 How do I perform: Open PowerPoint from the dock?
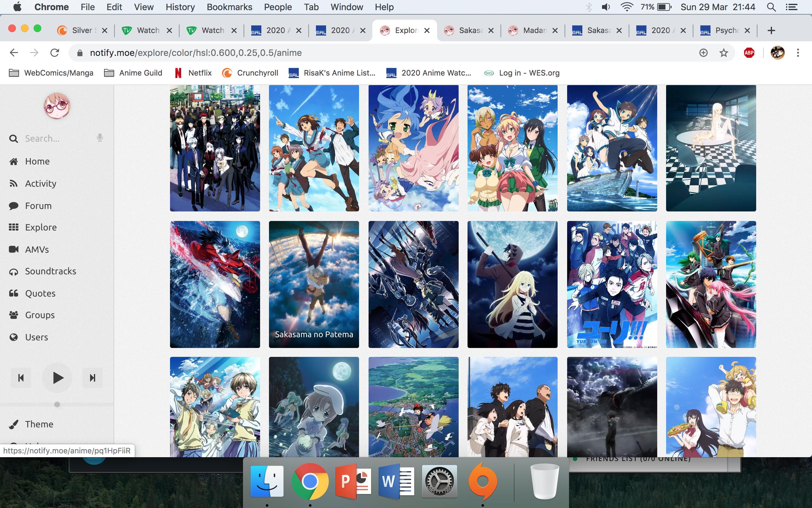[353, 481]
